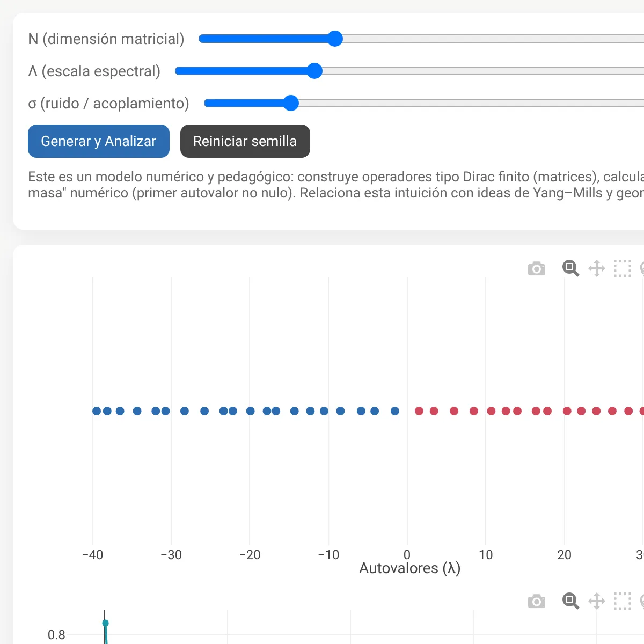Click the blue eigenvalue point closest to zero

tap(395, 411)
